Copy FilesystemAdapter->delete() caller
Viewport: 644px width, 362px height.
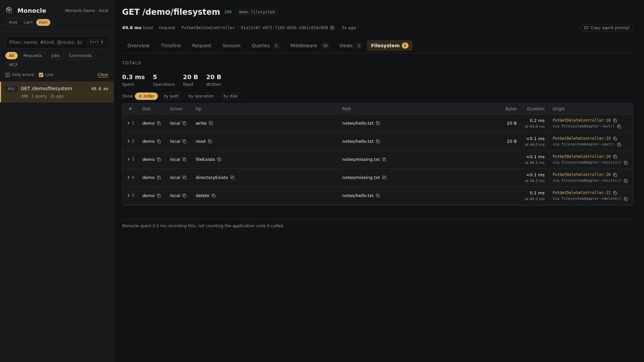click(x=626, y=199)
